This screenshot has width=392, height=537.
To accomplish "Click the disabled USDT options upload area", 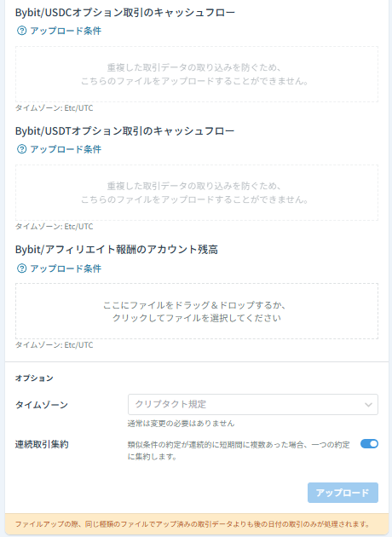I will (197, 193).
